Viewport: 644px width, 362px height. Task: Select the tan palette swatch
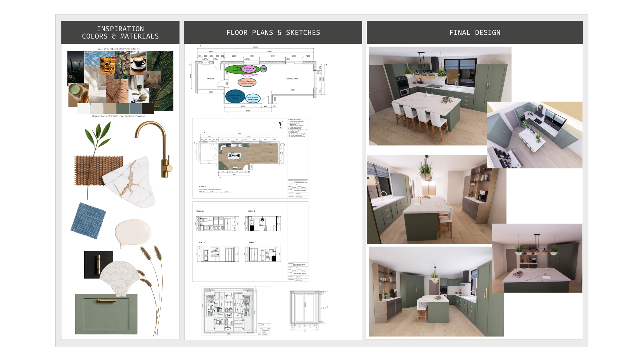pos(110,109)
